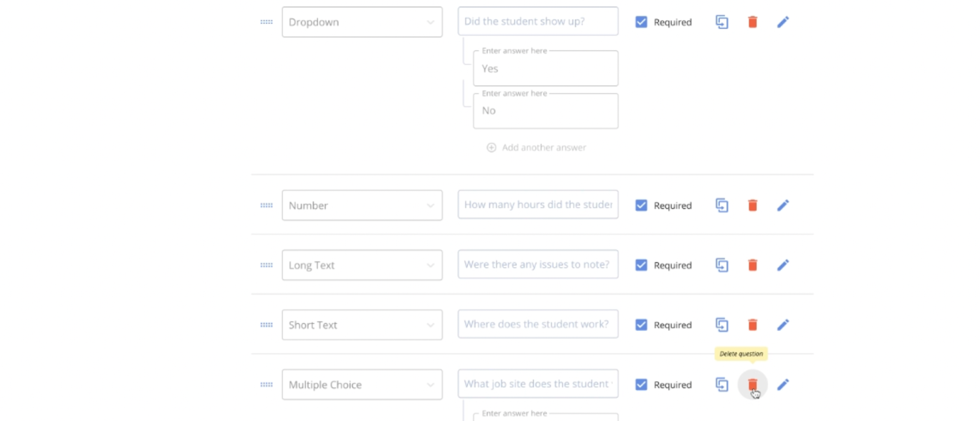Open the Multiple Choice type dropdown
Viewport: 980px width, 421px height.
(362, 385)
